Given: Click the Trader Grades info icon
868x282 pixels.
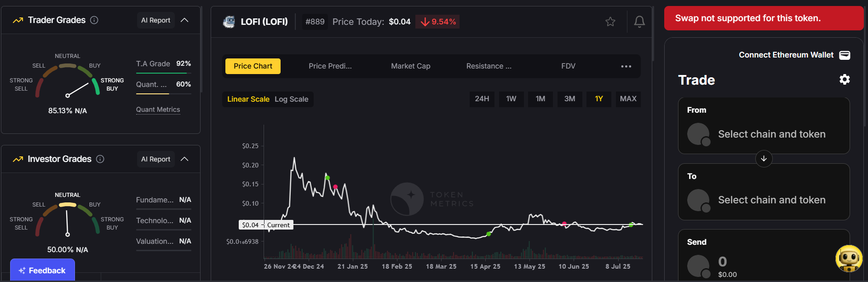Looking at the screenshot, I should click(94, 20).
